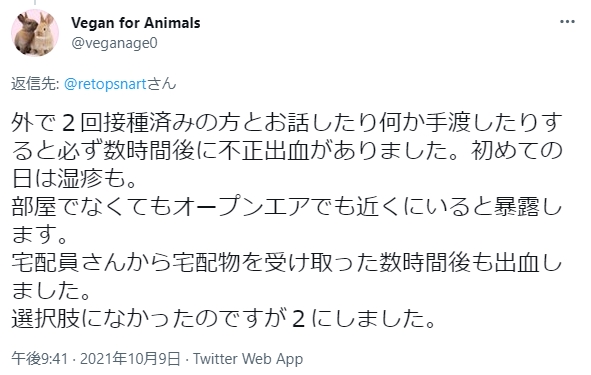591x375 pixels.
Task: Follow the Twitter Web App source link
Action: pyautogui.click(x=248, y=358)
